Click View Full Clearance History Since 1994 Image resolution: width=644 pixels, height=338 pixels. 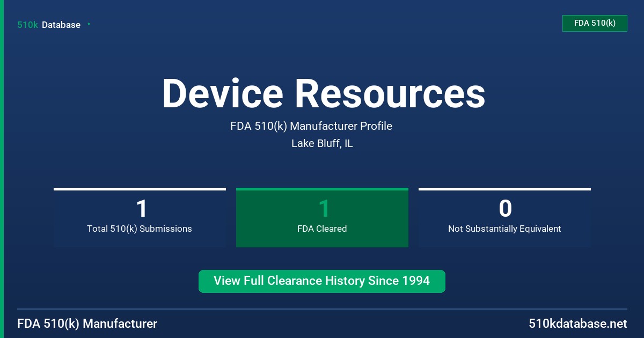pyautogui.click(x=322, y=281)
